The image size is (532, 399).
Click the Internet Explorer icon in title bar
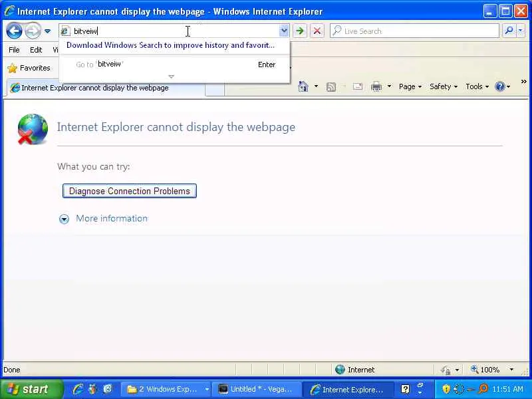click(9, 11)
